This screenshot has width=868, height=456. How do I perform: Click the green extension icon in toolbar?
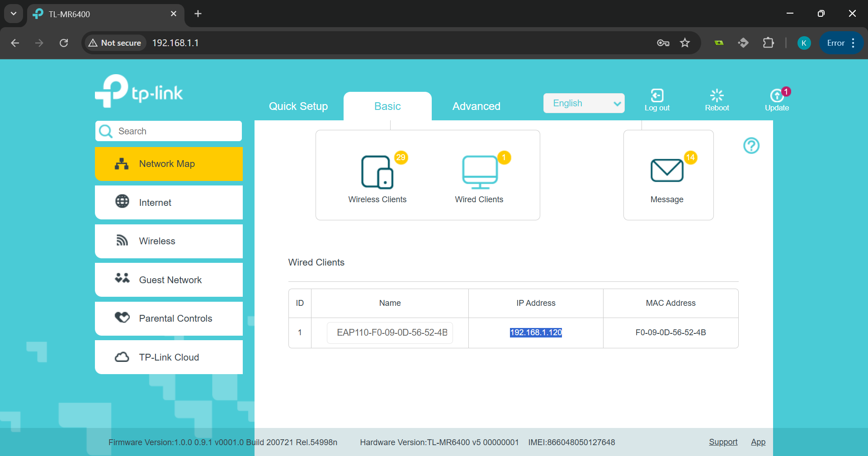tap(719, 43)
